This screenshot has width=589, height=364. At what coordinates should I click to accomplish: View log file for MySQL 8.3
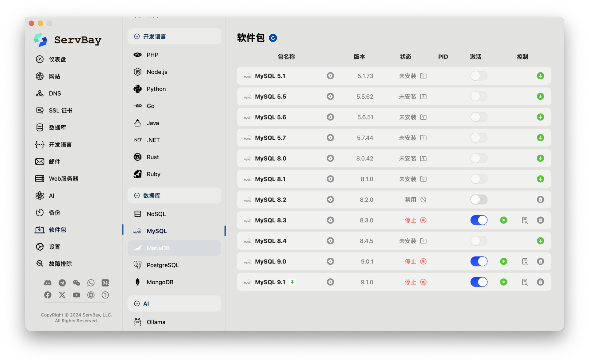tap(525, 220)
